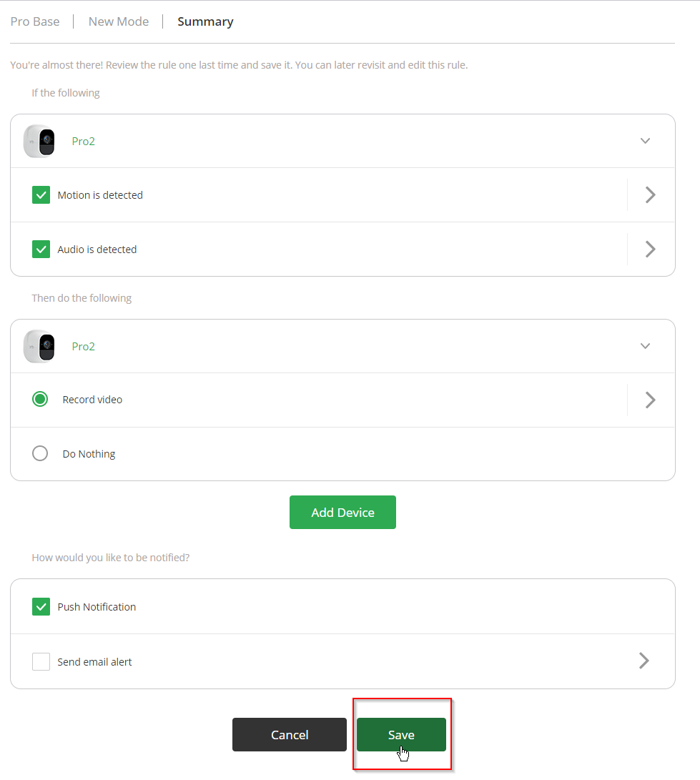Save the rule
The image size is (700, 780).
click(401, 735)
